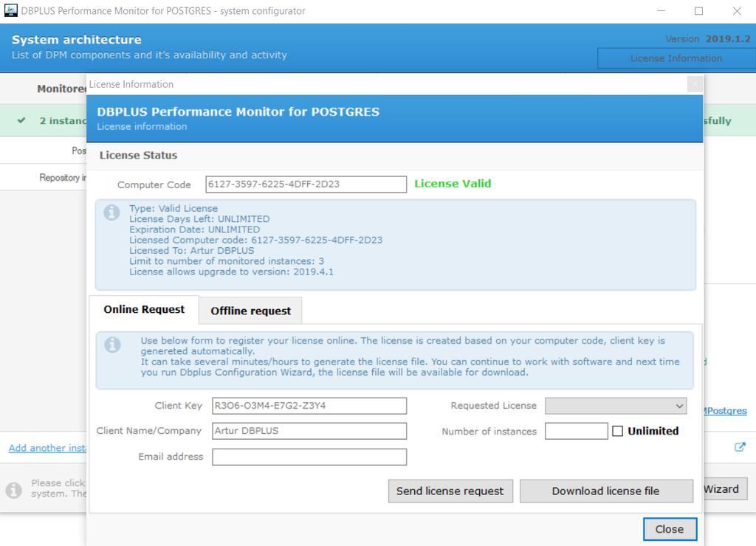
Task: Click the DBPLUS app icon in title bar
Action: (10, 10)
